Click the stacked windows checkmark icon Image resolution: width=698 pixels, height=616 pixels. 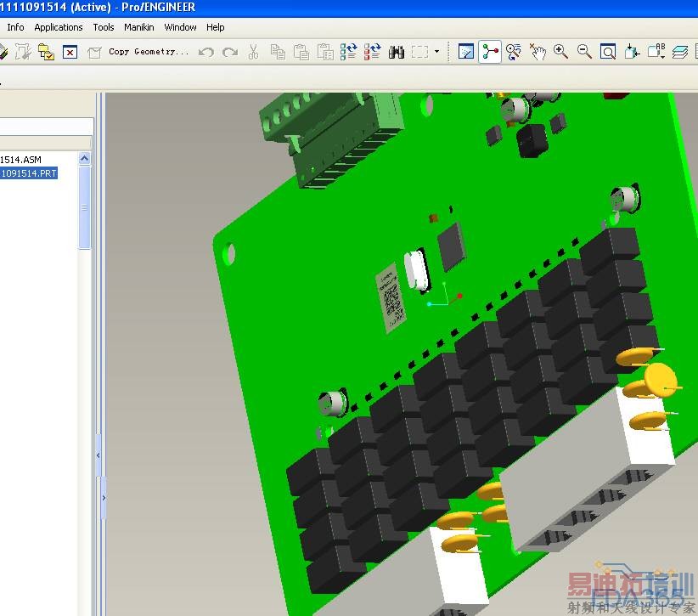(47, 52)
